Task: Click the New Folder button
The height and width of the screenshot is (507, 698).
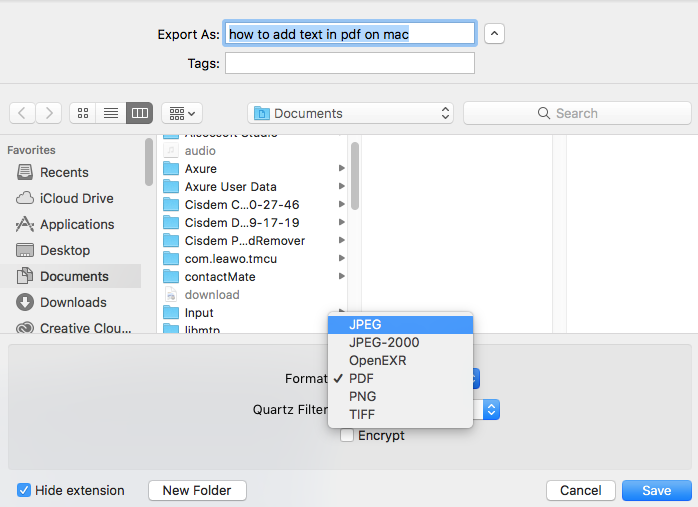Action: pos(197,490)
